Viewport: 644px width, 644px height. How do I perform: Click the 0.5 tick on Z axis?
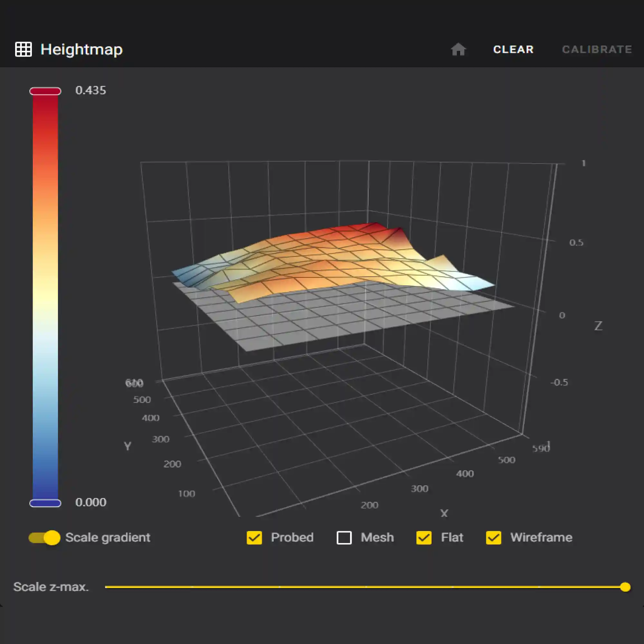576,243
